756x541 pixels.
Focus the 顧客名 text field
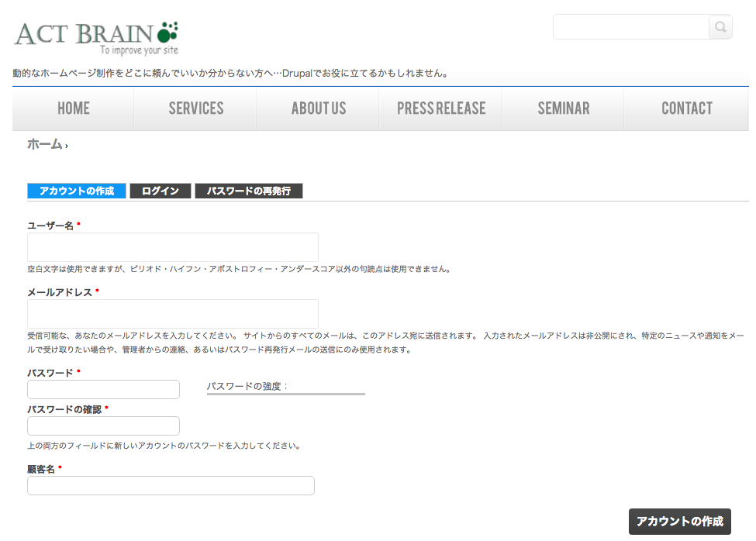(171, 485)
